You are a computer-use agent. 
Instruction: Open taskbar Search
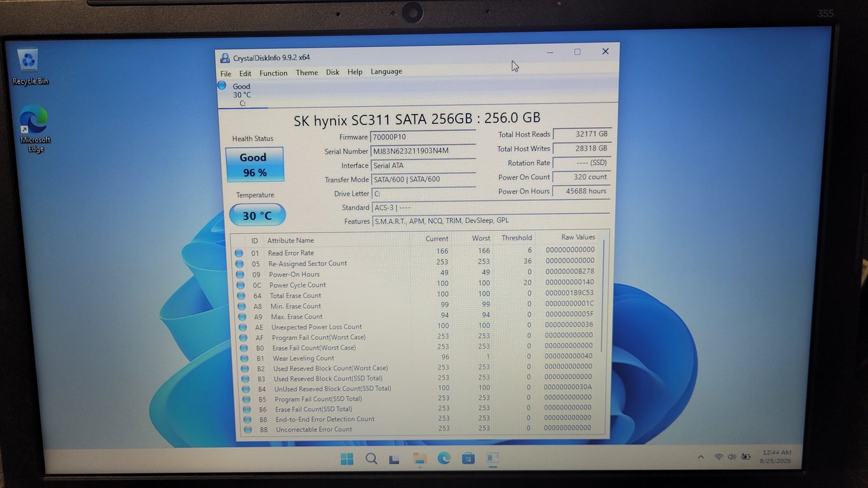[372, 459]
